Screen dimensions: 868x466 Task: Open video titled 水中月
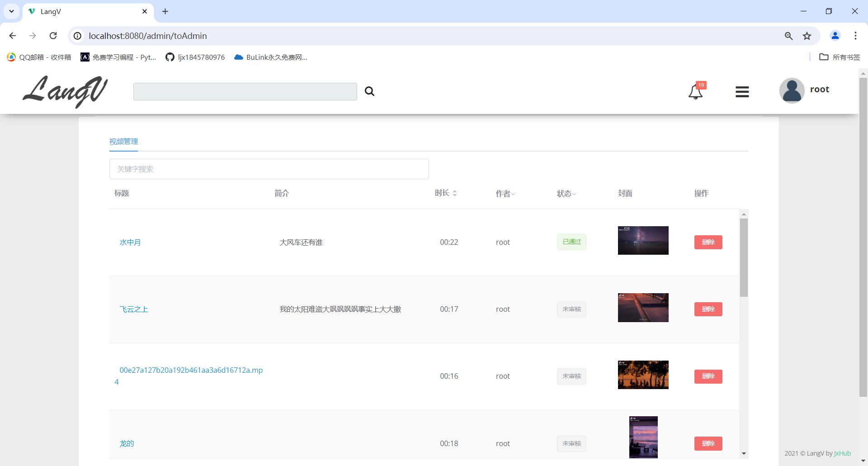[x=130, y=242]
